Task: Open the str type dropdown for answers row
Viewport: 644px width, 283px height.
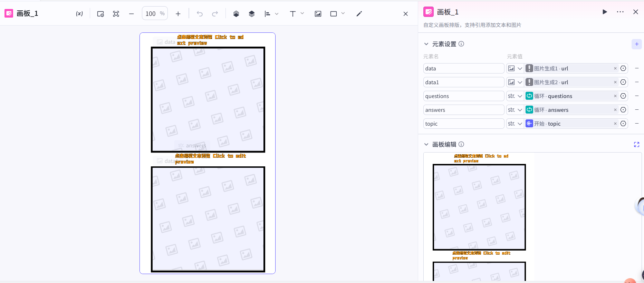Action: coord(515,110)
